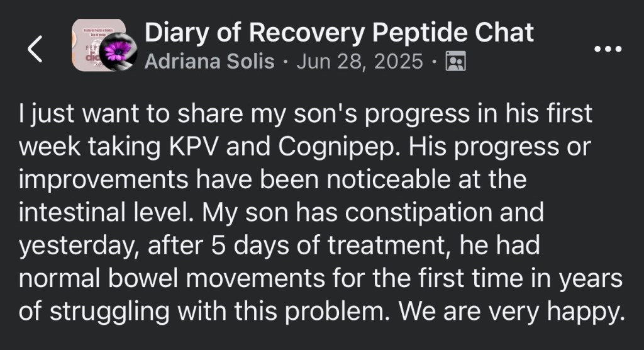
Task: Click the Jun 28, 2025 post date
Action: coord(360,62)
